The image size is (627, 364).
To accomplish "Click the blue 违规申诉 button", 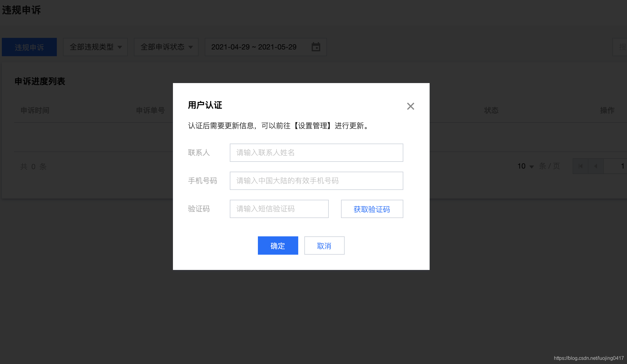I will (29, 47).
